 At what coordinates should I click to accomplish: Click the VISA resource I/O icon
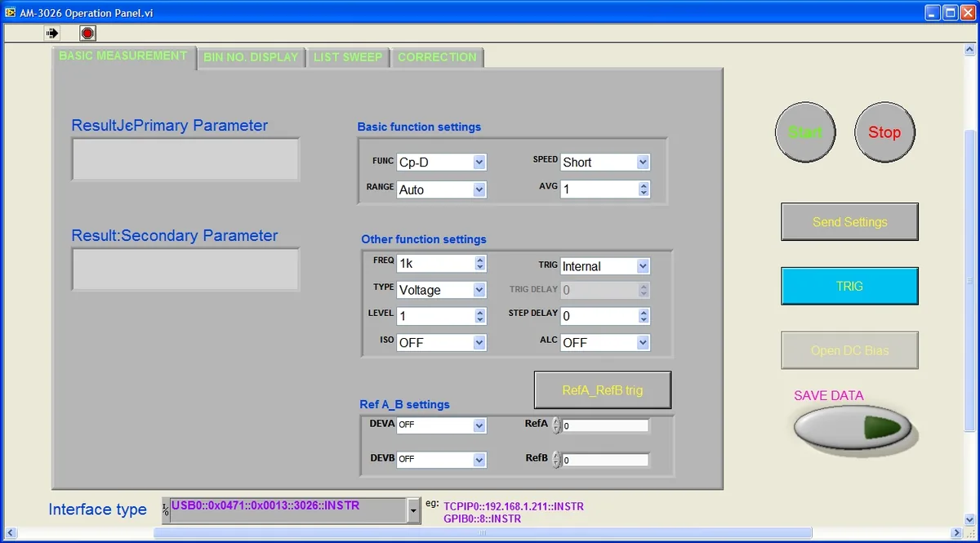click(x=167, y=510)
